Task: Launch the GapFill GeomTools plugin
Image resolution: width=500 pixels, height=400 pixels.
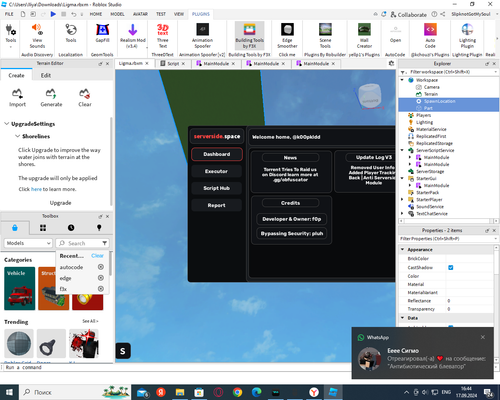Action: click(102, 33)
